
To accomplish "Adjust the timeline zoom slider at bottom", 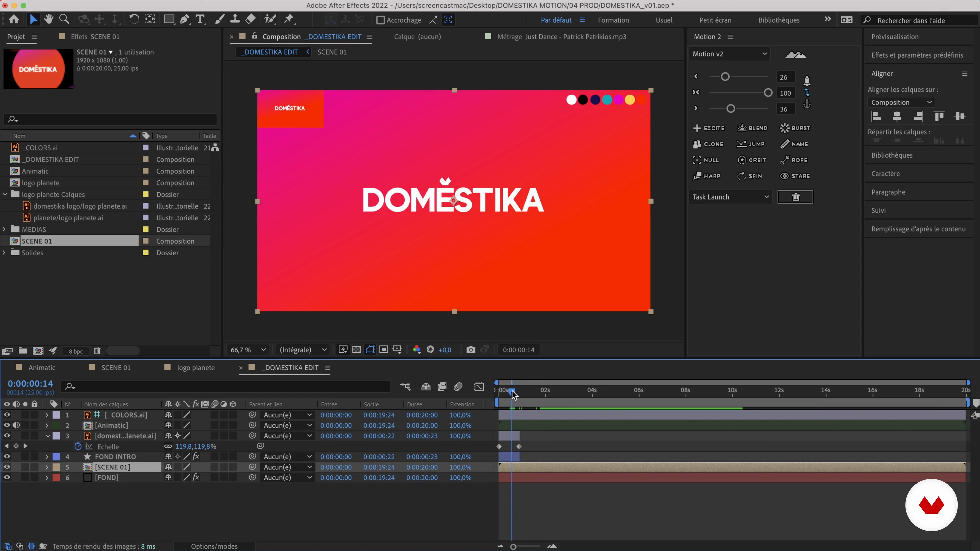I will tap(513, 547).
